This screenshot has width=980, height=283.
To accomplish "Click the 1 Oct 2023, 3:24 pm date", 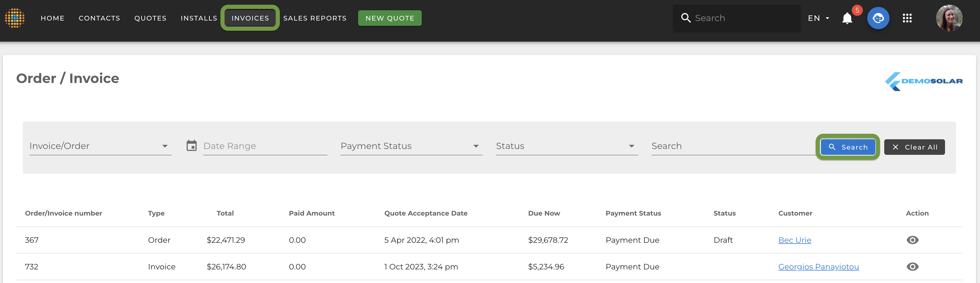I will 421,267.
